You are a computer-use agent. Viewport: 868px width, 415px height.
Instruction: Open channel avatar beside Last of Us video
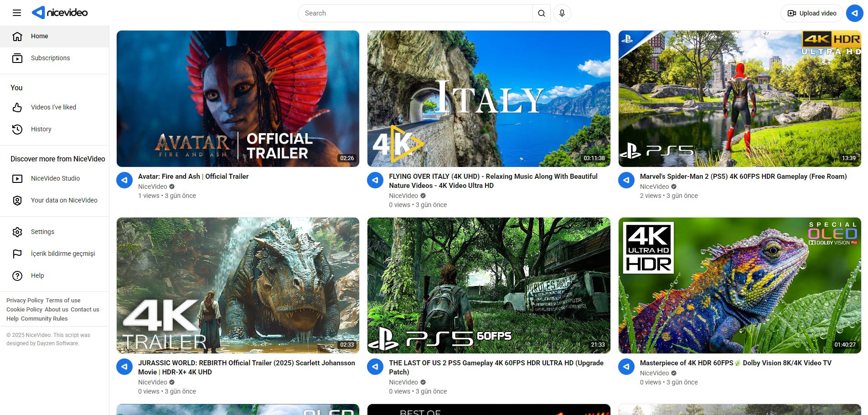[x=375, y=367]
